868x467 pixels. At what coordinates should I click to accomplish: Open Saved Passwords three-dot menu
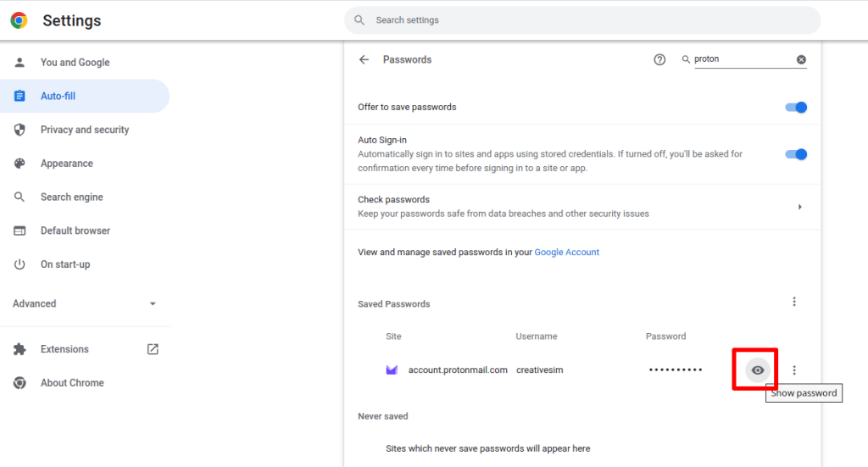coord(794,302)
